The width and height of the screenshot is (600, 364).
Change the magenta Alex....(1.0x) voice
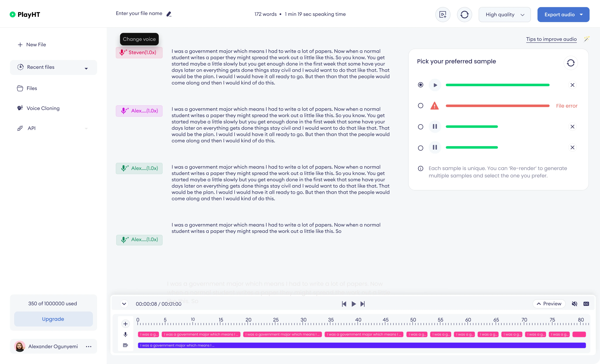pyautogui.click(x=139, y=111)
